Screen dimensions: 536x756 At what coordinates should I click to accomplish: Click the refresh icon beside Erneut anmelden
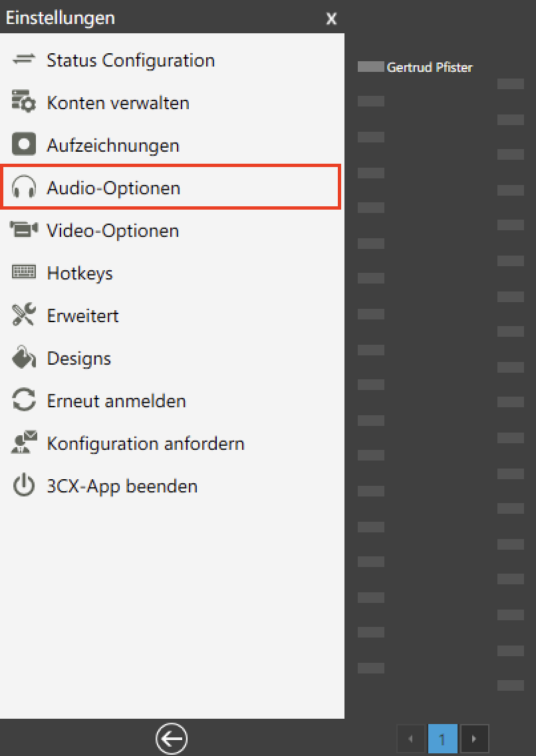pyautogui.click(x=23, y=401)
